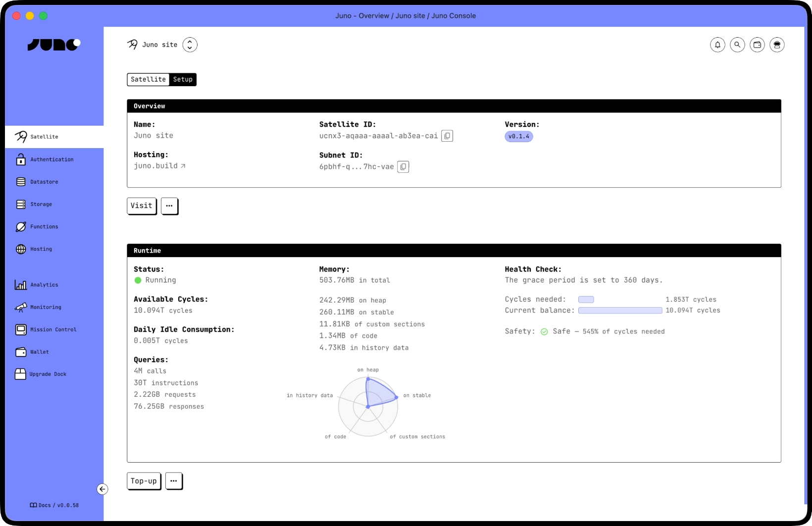Screen dimensions: 812x526
Task: Click the astronaut account icon
Action: [x=777, y=45]
